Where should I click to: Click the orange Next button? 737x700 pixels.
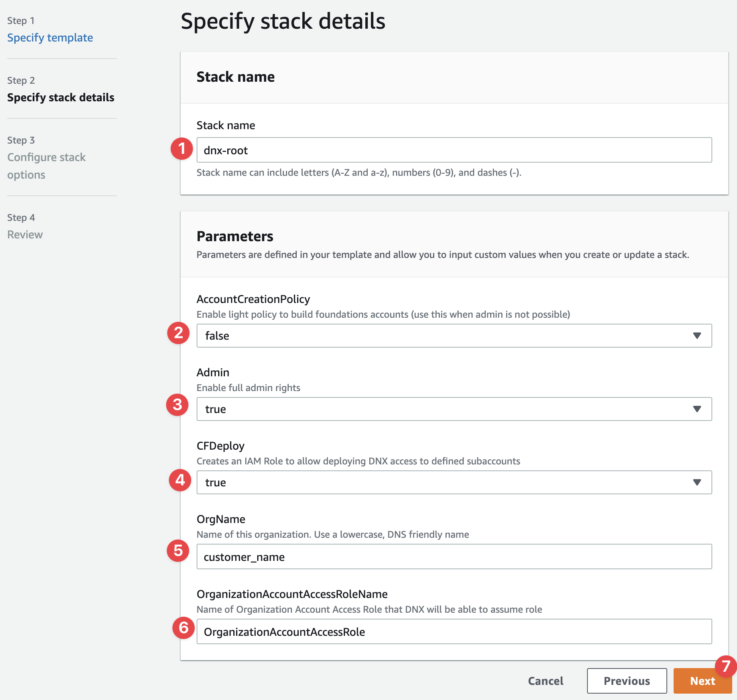coord(703,681)
